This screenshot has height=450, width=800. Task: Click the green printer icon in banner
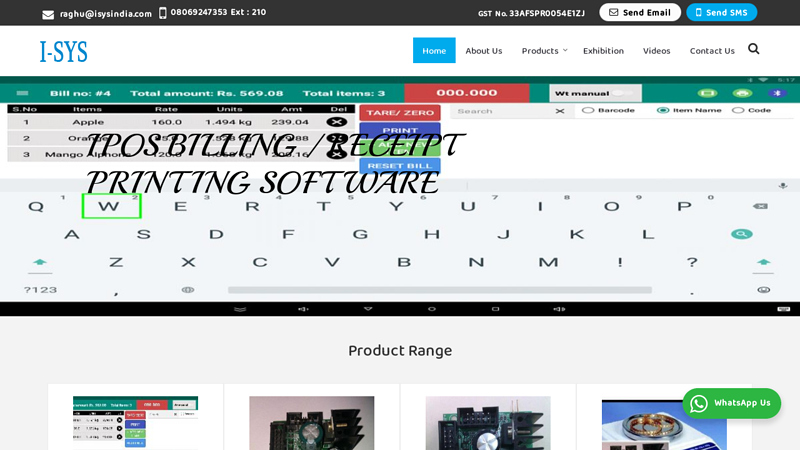pyautogui.click(x=742, y=93)
